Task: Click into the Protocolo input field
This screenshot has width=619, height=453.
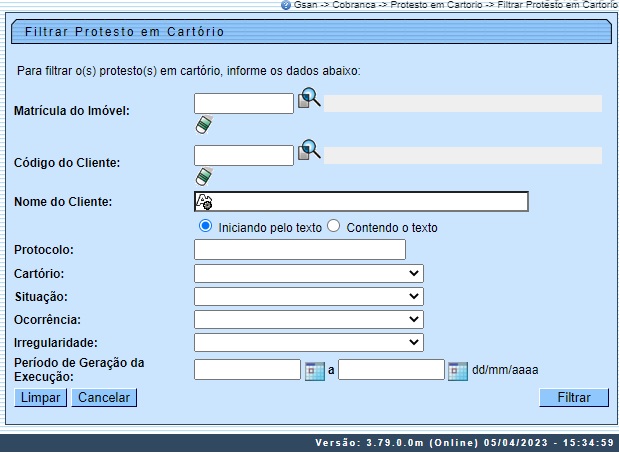Action: click(x=299, y=249)
